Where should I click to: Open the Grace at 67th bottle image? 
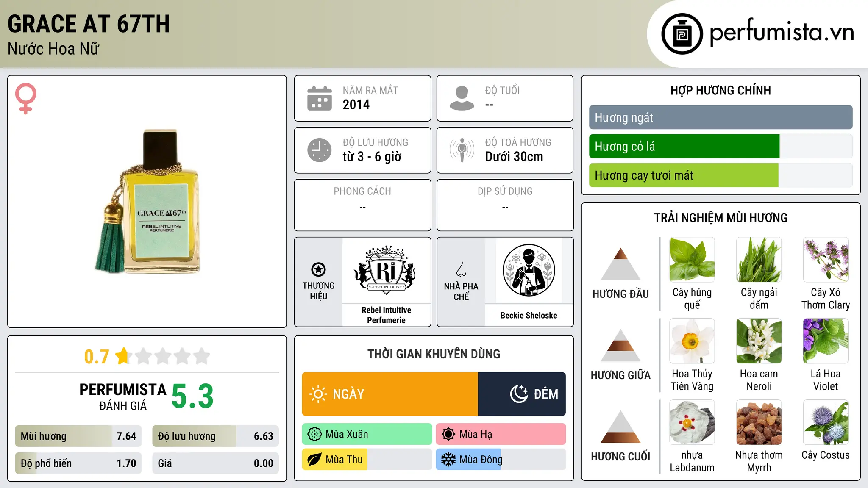click(x=147, y=201)
